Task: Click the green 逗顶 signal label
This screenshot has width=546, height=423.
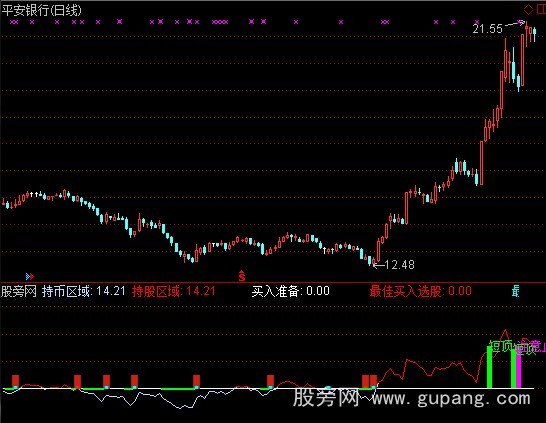Action: click(x=501, y=346)
